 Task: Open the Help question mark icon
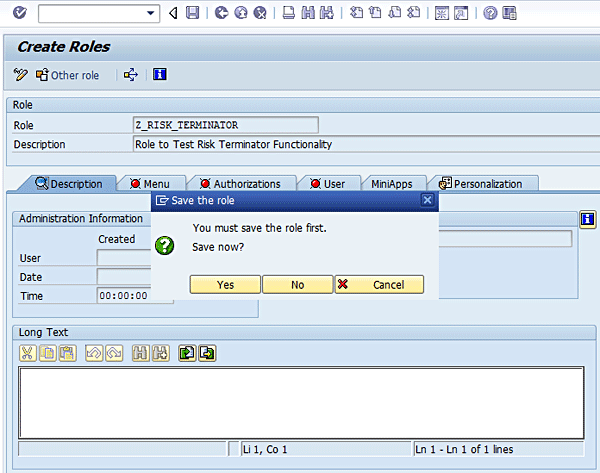[490, 13]
